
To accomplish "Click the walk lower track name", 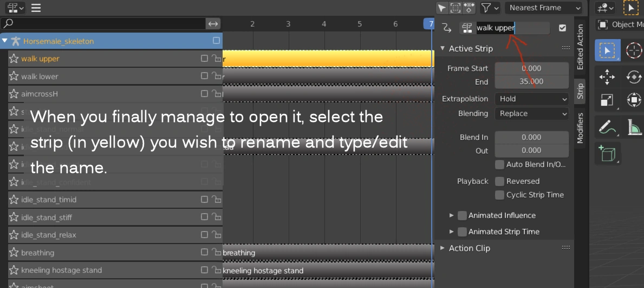I will [40, 76].
